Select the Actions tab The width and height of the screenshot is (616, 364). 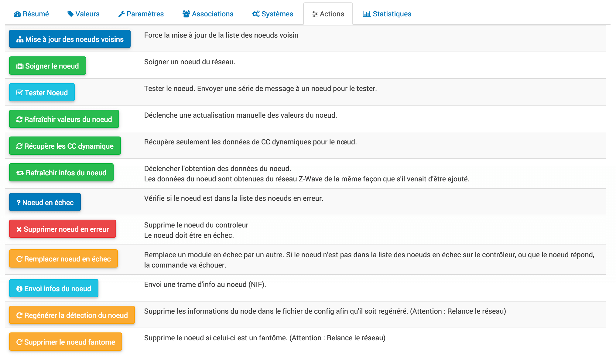point(328,14)
